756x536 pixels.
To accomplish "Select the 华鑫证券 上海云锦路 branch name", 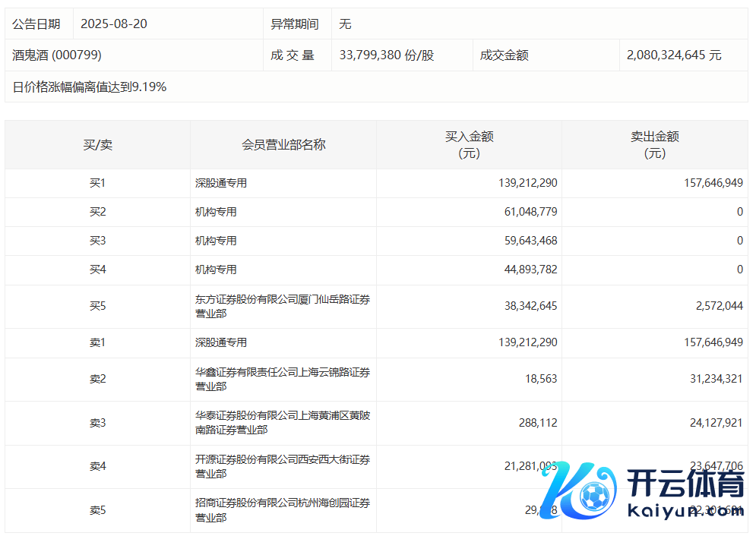I will [283, 380].
